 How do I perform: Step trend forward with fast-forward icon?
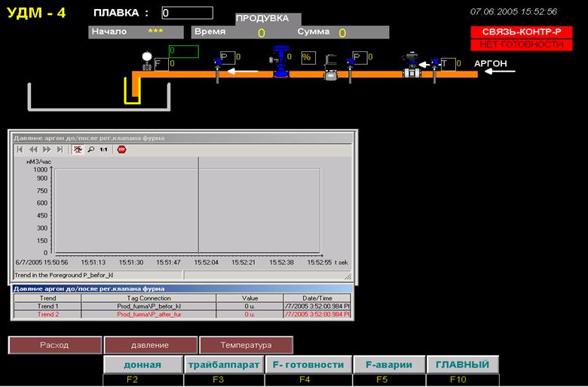click(x=47, y=150)
